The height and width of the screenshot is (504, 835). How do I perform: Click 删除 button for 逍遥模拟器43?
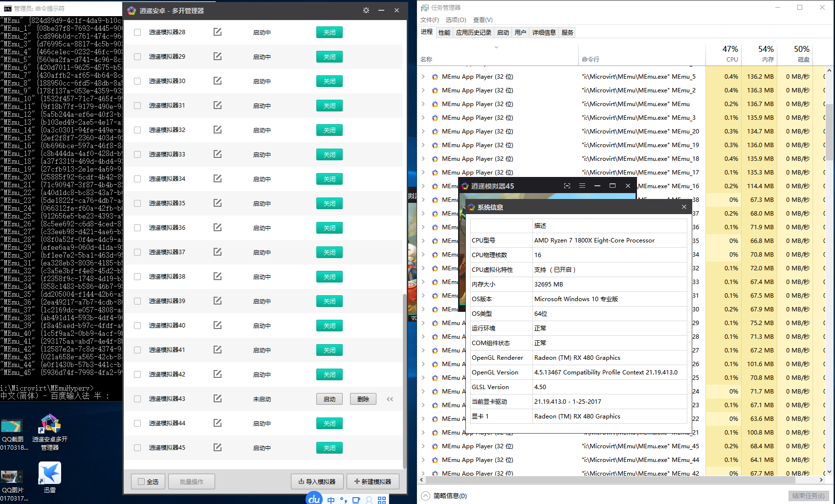tap(363, 399)
